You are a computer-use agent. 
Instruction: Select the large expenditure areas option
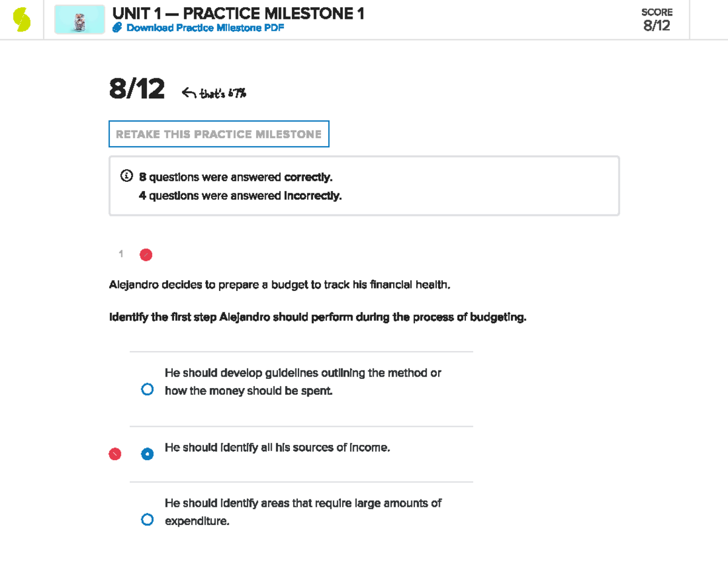[x=147, y=518]
